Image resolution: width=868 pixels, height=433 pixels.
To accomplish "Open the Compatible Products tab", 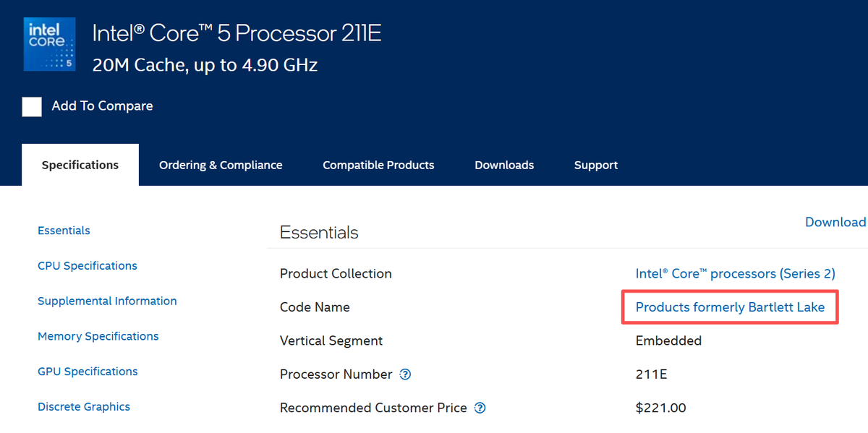I will point(378,165).
